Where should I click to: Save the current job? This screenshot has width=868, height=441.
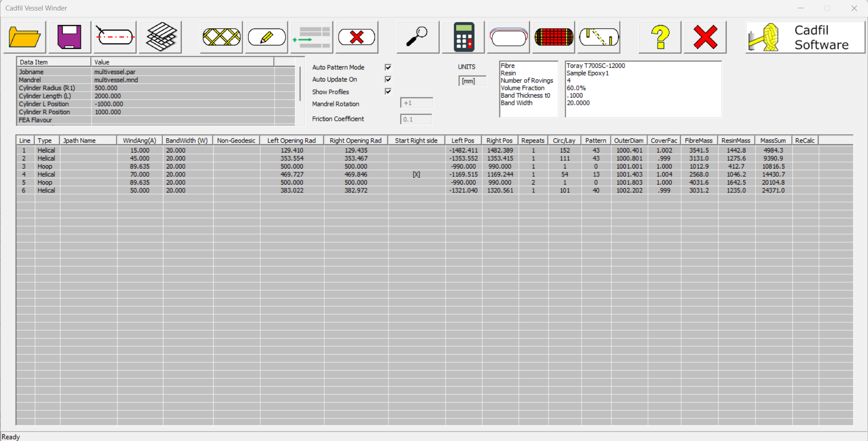click(69, 37)
